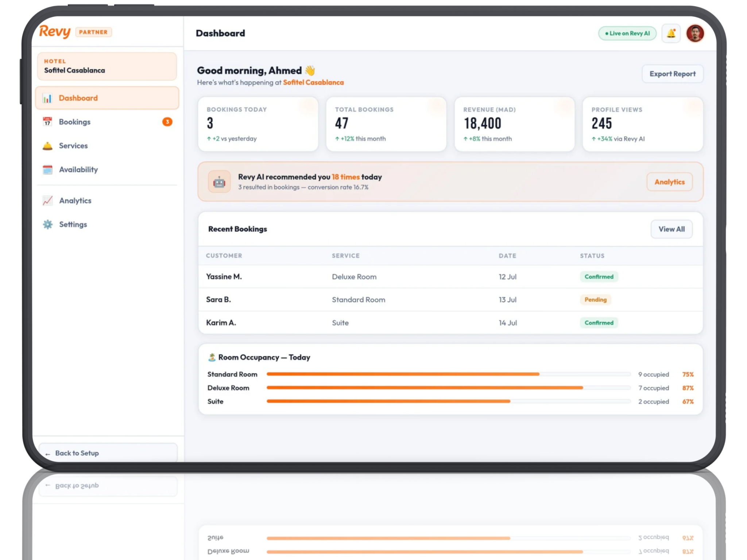Click "9 occupied" text
This screenshot has height=560, width=747.
pyautogui.click(x=654, y=374)
